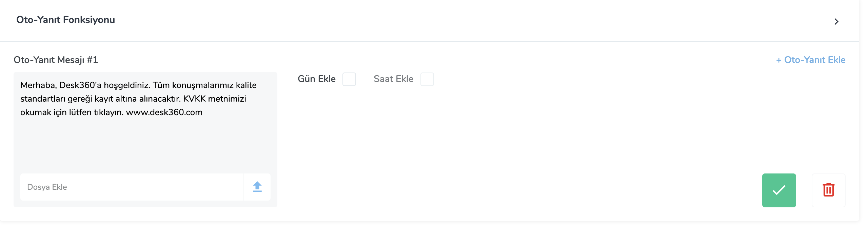The height and width of the screenshot is (227, 868).
Task: Expand the Oto-Yanıt Fonksiyonu chevron arrow
Action: pyautogui.click(x=836, y=22)
